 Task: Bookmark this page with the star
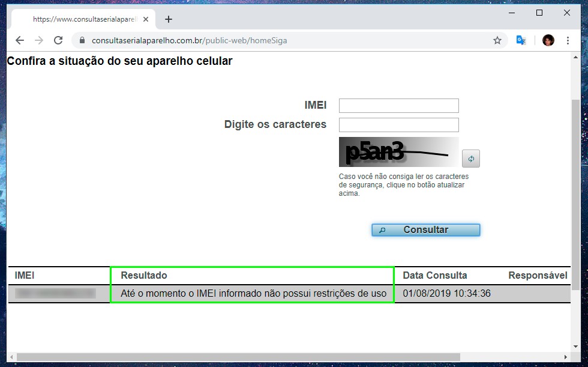tap(497, 40)
